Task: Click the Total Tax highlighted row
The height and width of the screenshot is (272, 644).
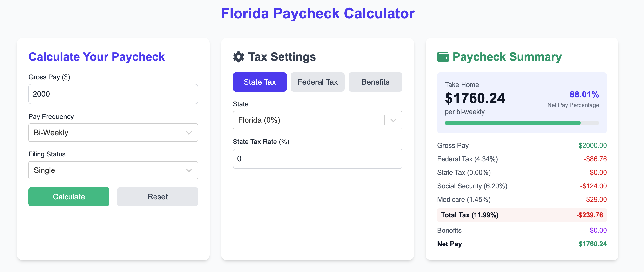Action: pos(522,215)
